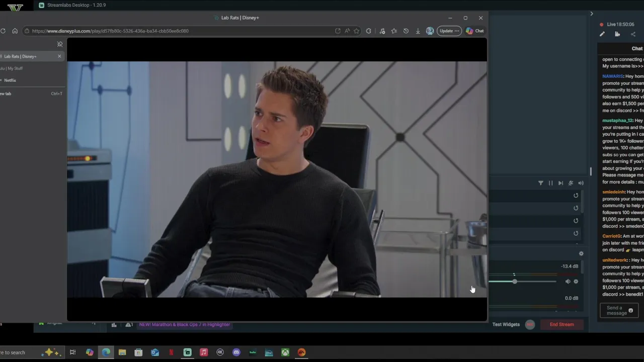
Task: Open the EA app on taskbar
Action: point(301,352)
